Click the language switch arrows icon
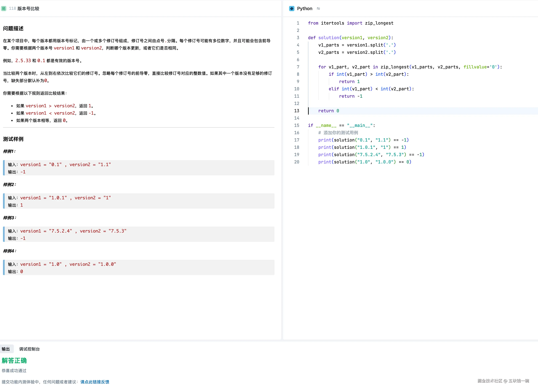Viewport: 538px width, 392px height. click(x=318, y=8)
